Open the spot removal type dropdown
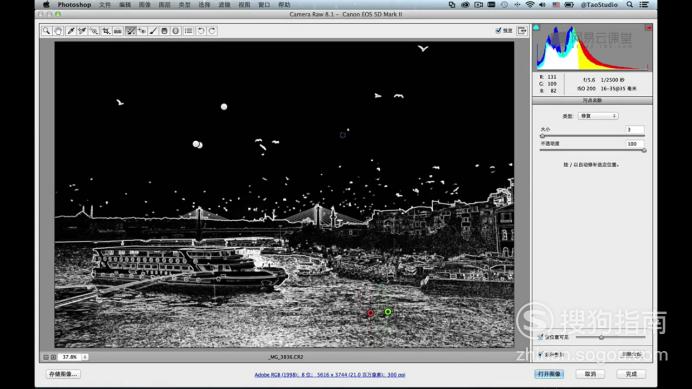 598,116
